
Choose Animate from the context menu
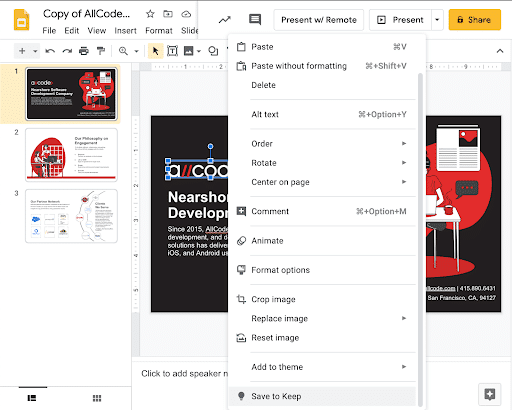[322, 241]
